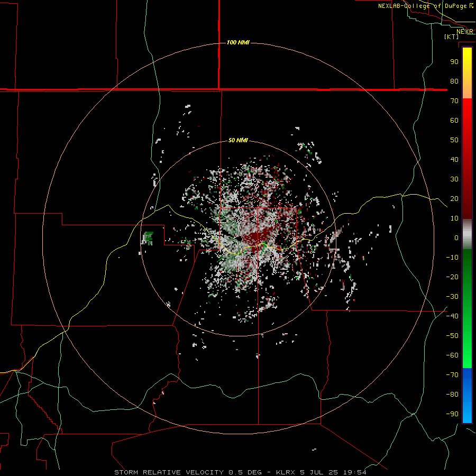
Task: Click the STORM RELATIVE VELOCITY caption text
Action: click(169, 472)
